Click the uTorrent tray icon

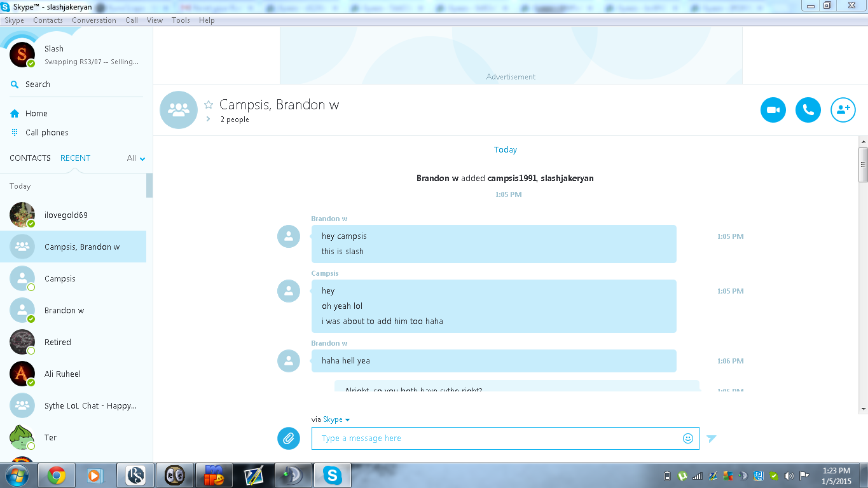(x=682, y=475)
